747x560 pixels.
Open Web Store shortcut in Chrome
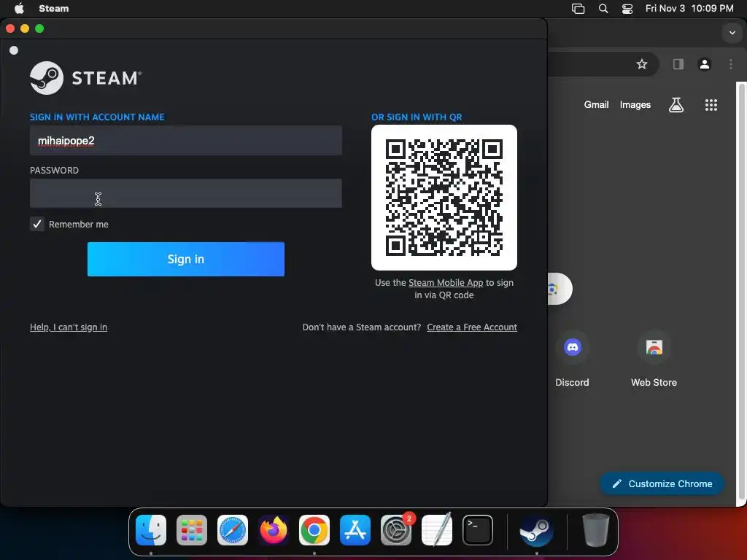point(654,360)
